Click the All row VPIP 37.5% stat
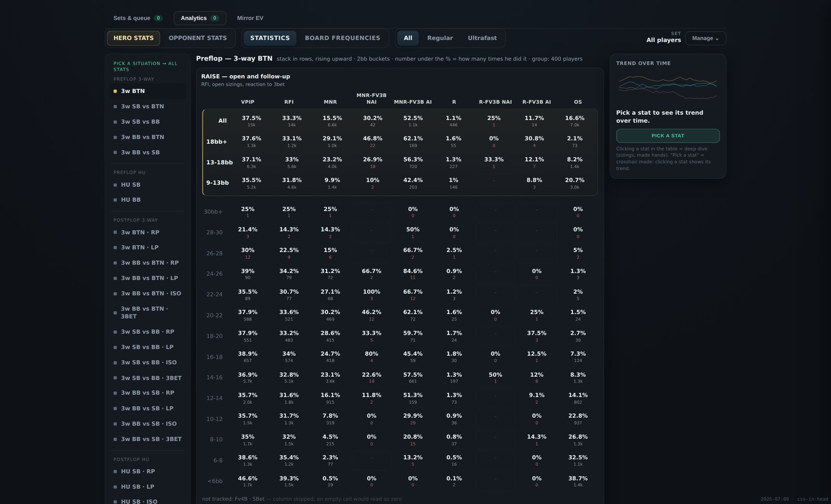The image size is (831, 504). [251, 121]
